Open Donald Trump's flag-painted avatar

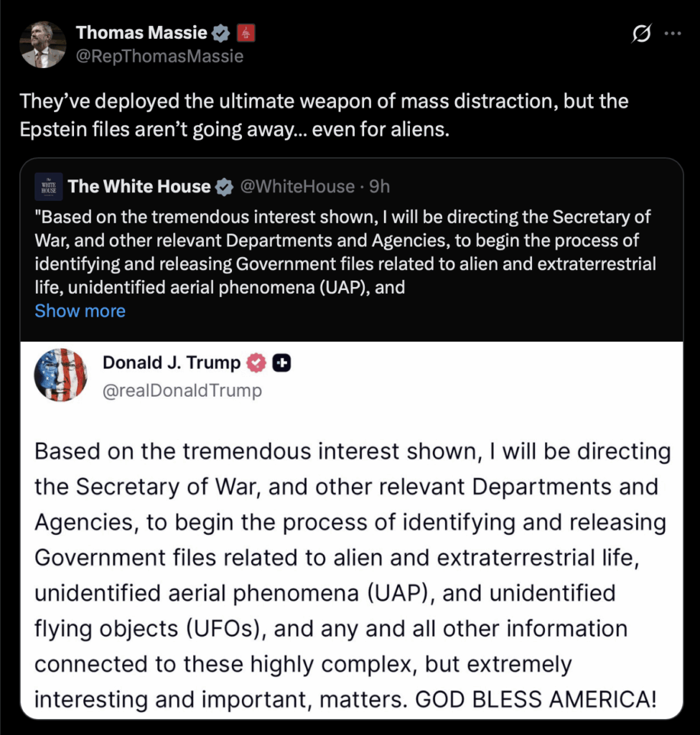point(61,374)
